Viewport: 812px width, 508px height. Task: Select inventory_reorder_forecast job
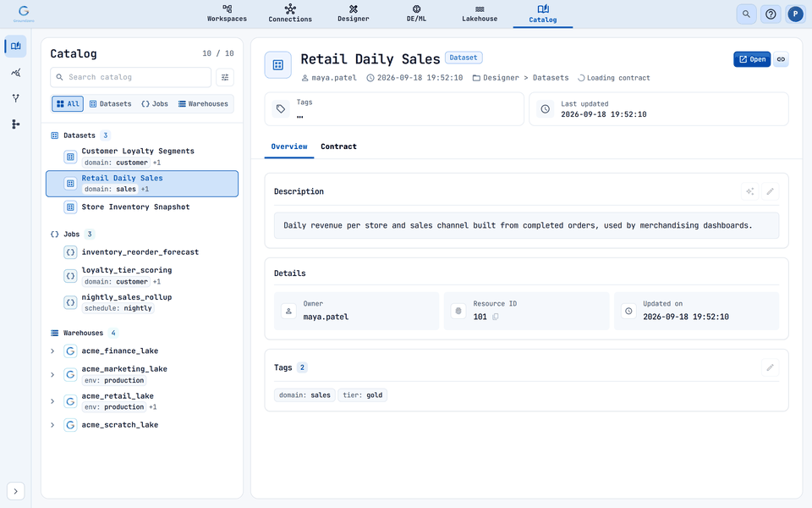tap(142, 252)
